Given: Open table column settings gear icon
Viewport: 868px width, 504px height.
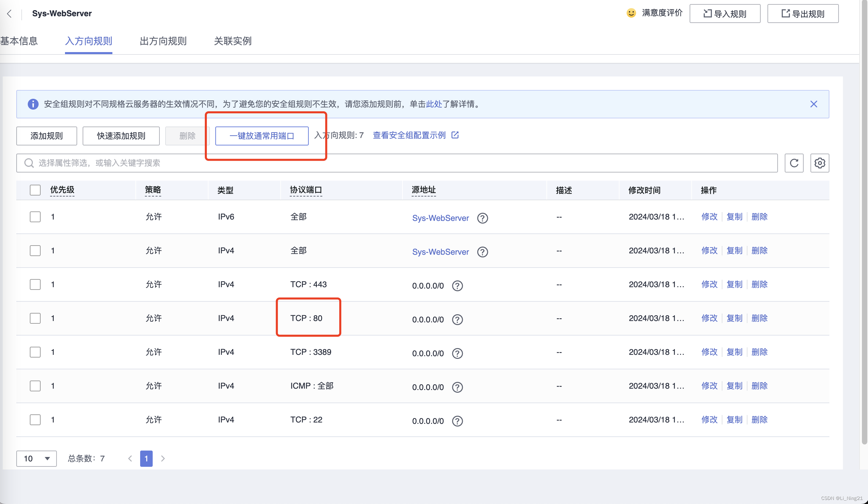Looking at the screenshot, I should point(819,163).
